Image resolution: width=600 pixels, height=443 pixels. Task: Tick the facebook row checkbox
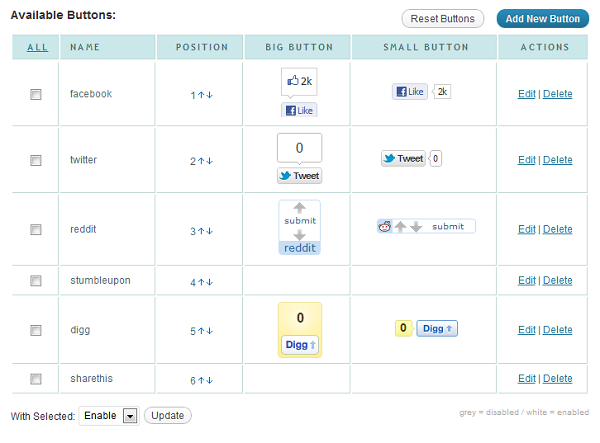(36, 94)
